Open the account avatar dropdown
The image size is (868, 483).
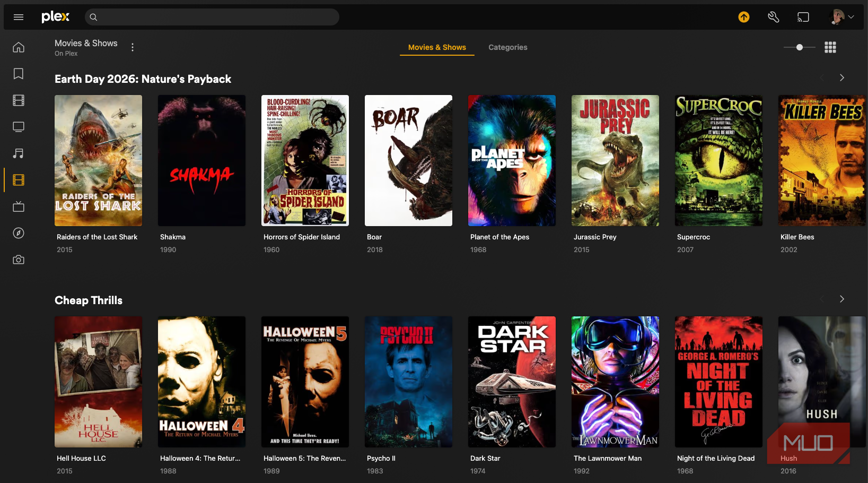[841, 17]
